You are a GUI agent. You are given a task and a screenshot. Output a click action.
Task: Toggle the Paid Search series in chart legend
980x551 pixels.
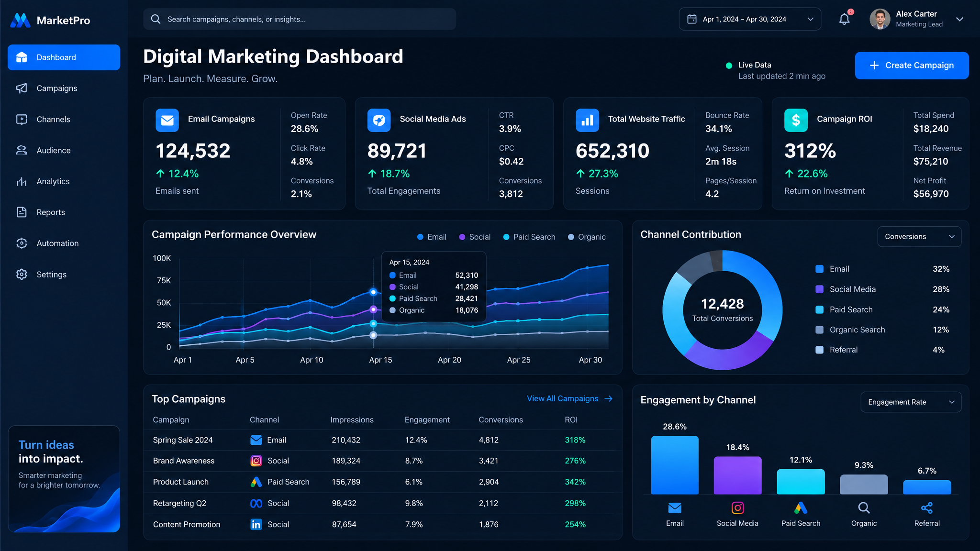tap(529, 237)
